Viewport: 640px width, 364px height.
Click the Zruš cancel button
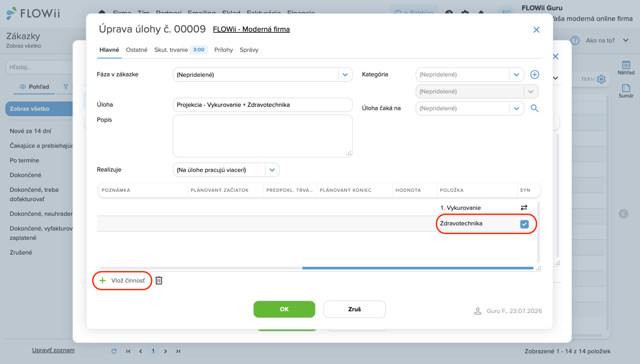(x=354, y=309)
